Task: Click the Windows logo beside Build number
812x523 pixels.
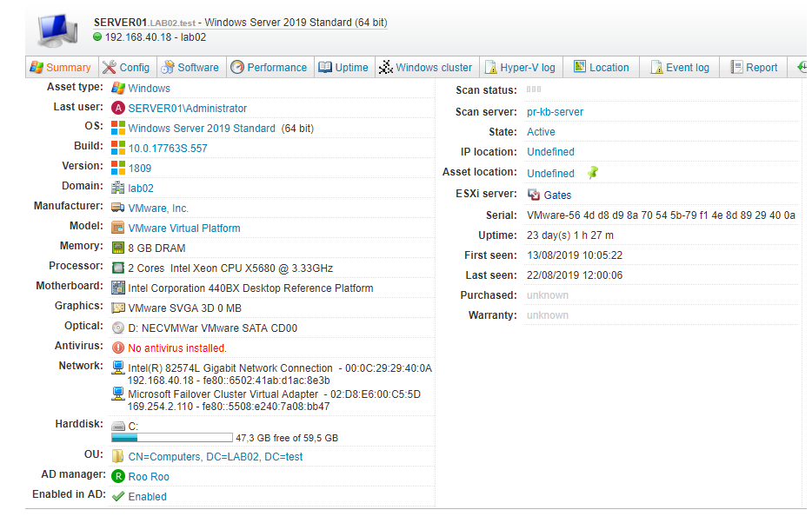Action: click(x=118, y=148)
